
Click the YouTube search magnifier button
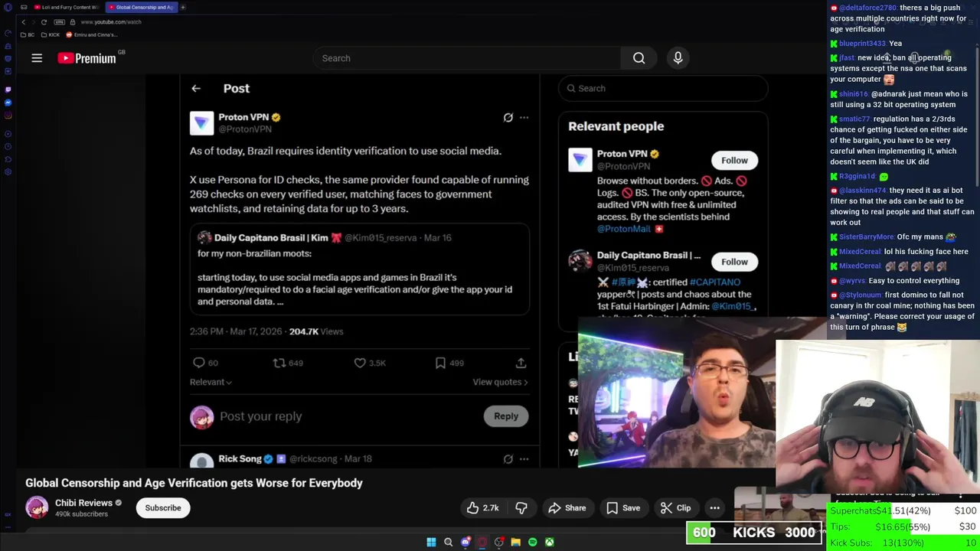639,58
